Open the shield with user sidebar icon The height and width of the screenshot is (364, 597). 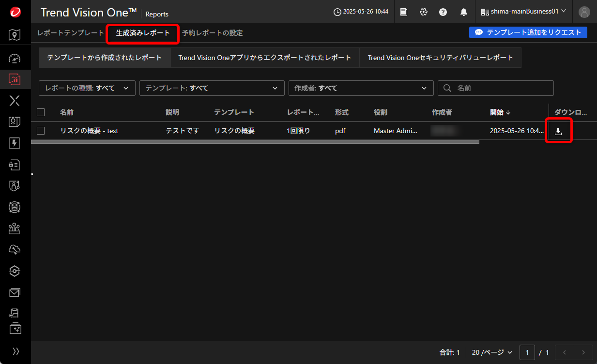[x=15, y=186]
